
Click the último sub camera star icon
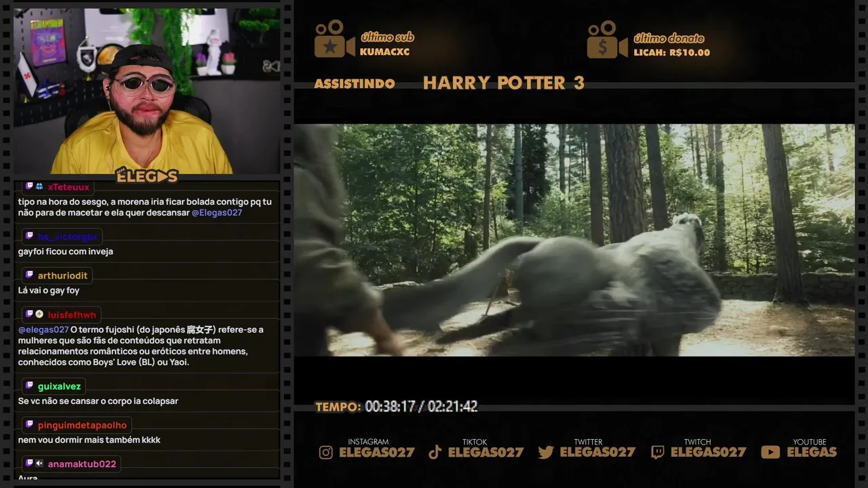point(334,39)
